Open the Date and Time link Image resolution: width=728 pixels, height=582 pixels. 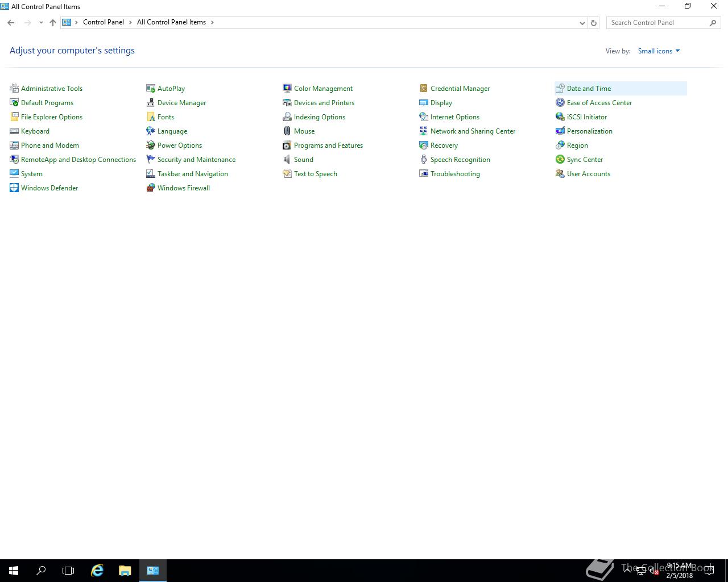tap(589, 88)
